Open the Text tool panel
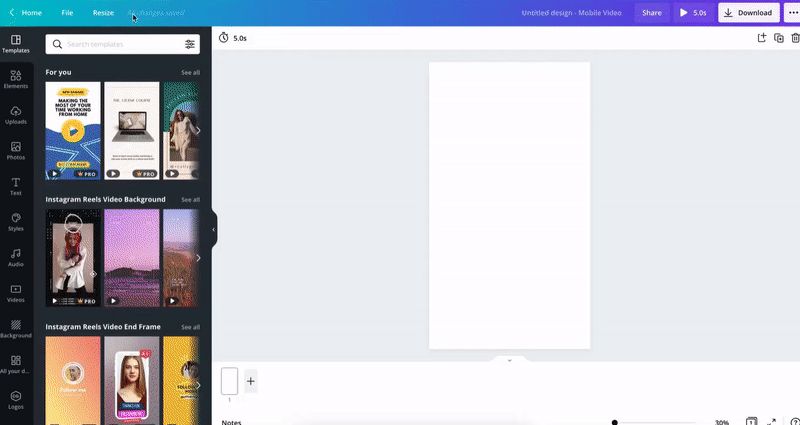The width and height of the screenshot is (800, 425). tap(16, 186)
